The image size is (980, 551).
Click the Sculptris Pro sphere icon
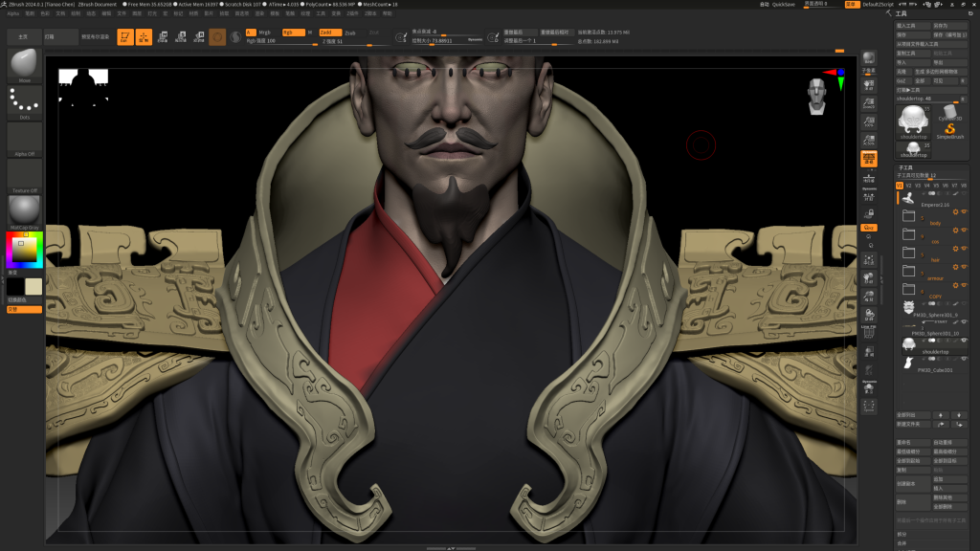tap(235, 37)
